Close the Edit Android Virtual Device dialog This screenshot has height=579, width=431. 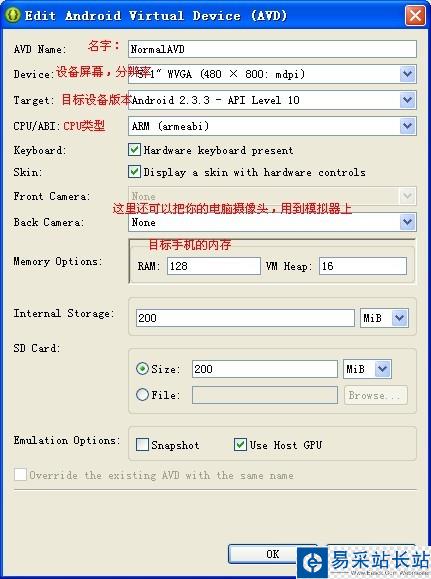coord(415,16)
